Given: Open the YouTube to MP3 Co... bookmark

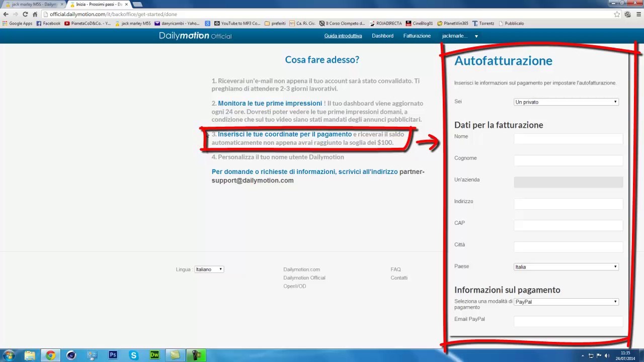Looking at the screenshot, I should tap(237, 23).
